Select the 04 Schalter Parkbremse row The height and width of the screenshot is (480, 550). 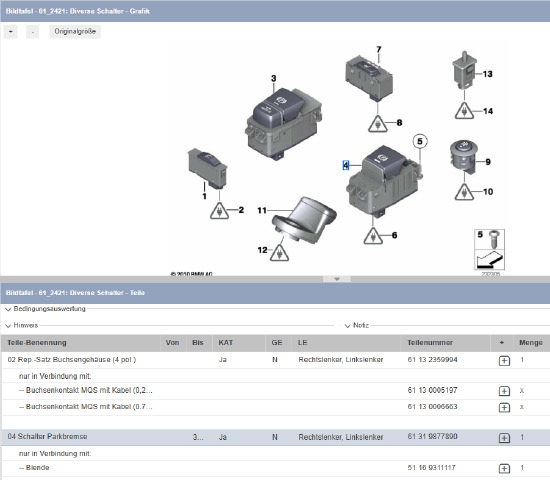[275, 437]
